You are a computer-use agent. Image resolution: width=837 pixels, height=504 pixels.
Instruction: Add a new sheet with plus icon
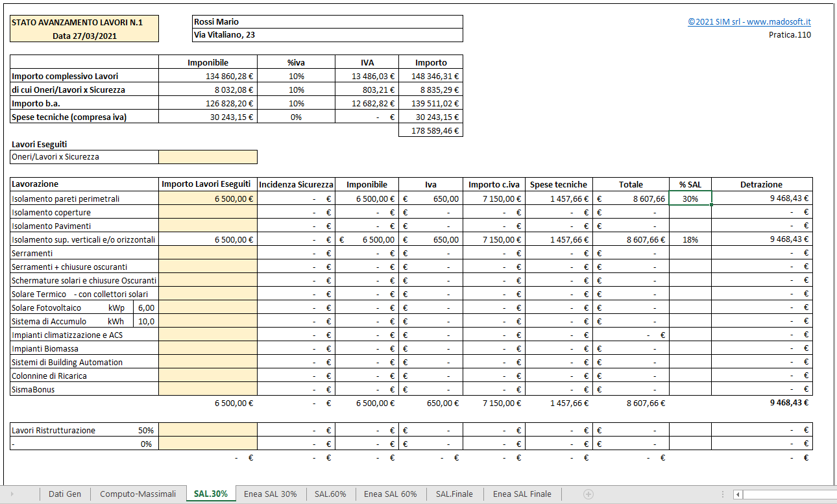(x=588, y=494)
